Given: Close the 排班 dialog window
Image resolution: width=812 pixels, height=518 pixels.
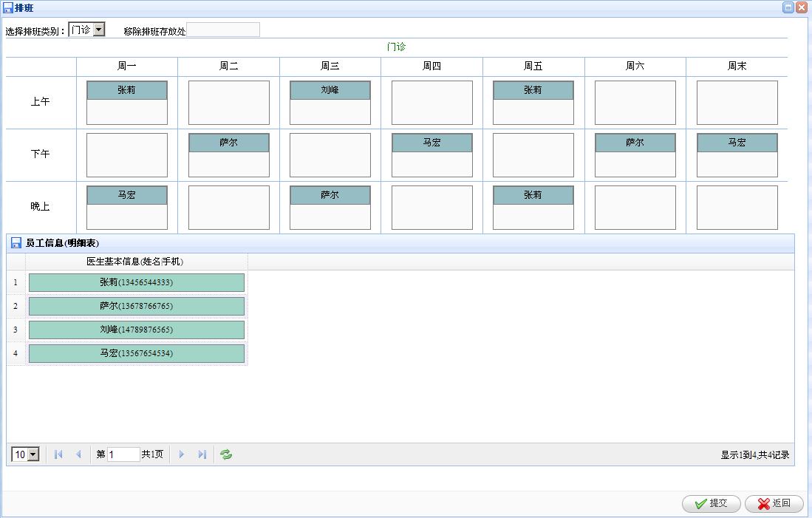Looking at the screenshot, I should pos(801,7).
